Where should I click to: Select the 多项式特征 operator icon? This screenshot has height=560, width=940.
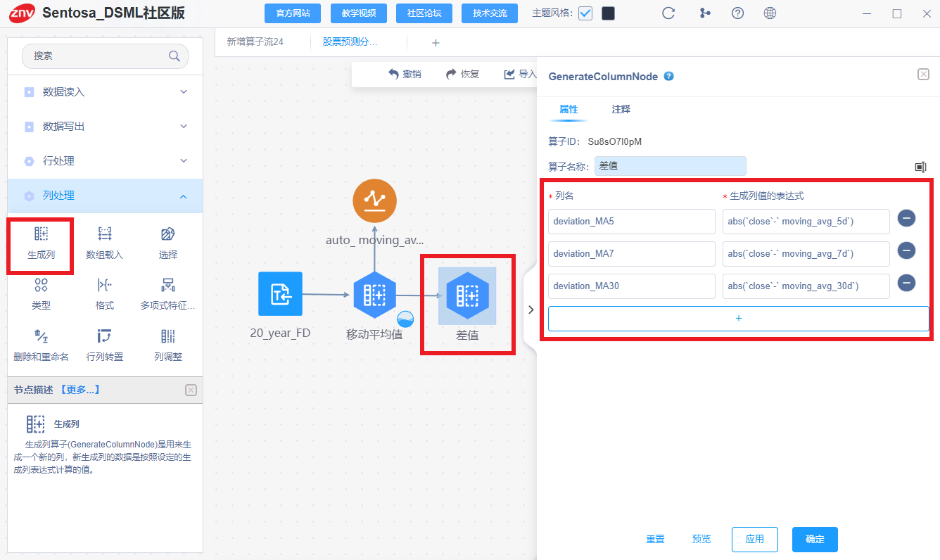click(167, 285)
